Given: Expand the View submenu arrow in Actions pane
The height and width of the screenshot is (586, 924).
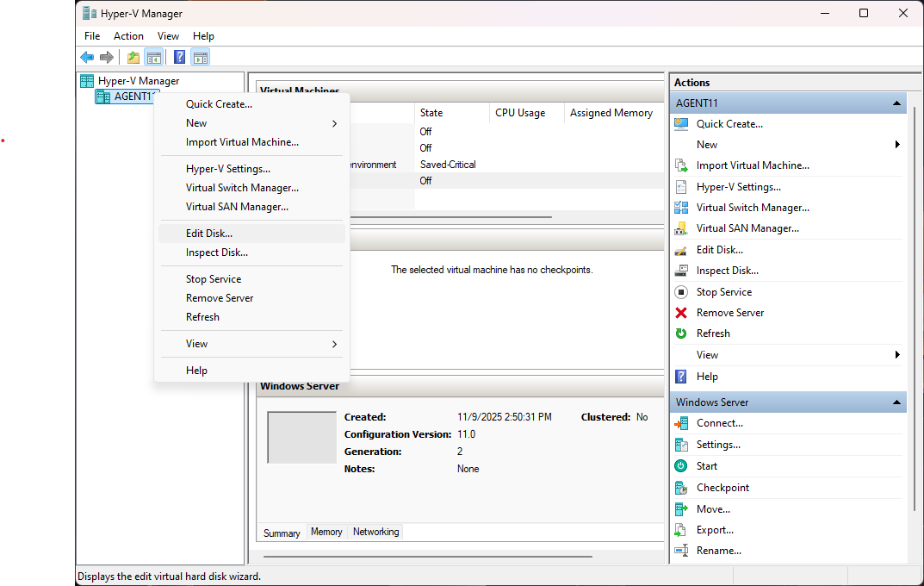Looking at the screenshot, I should tap(897, 355).
